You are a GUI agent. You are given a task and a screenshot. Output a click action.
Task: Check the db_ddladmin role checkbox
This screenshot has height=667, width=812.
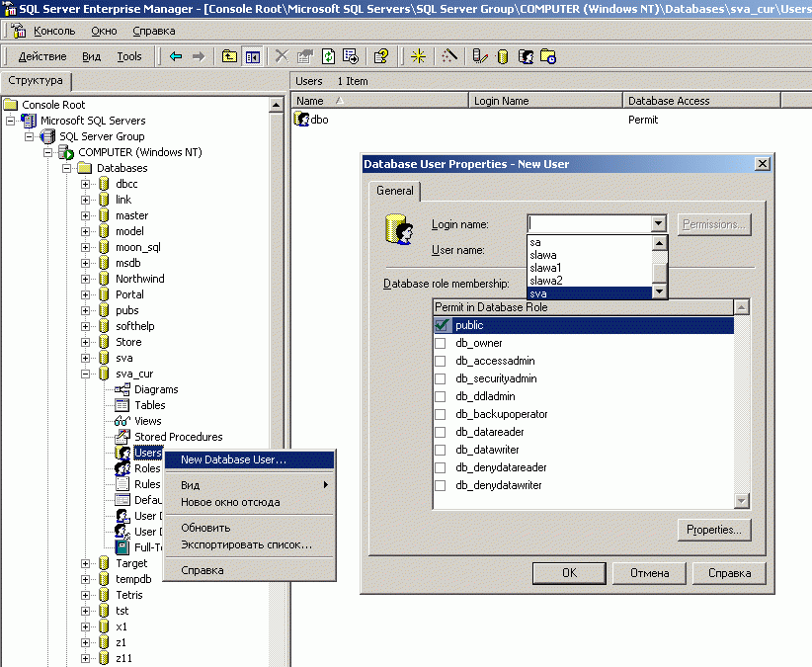(441, 396)
